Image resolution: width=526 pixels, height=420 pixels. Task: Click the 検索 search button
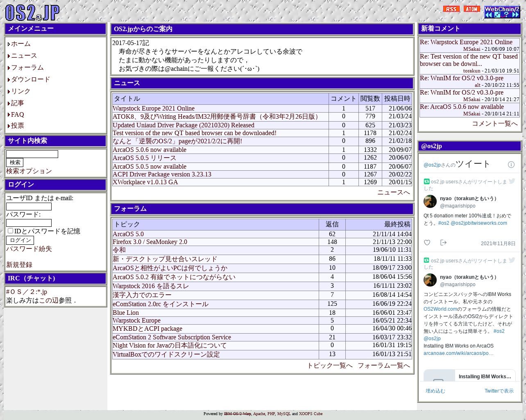pyautogui.click(x=15, y=163)
